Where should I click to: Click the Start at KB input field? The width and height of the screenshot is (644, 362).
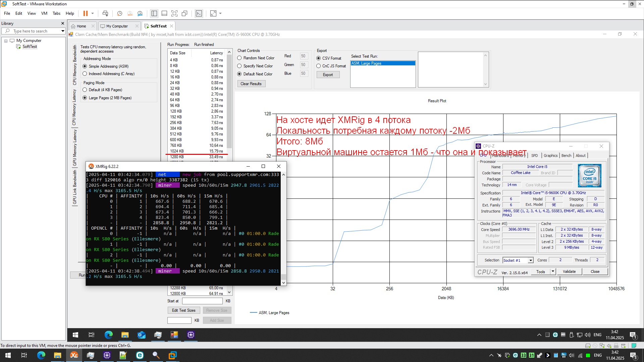pyautogui.click(x=202, y=301)
